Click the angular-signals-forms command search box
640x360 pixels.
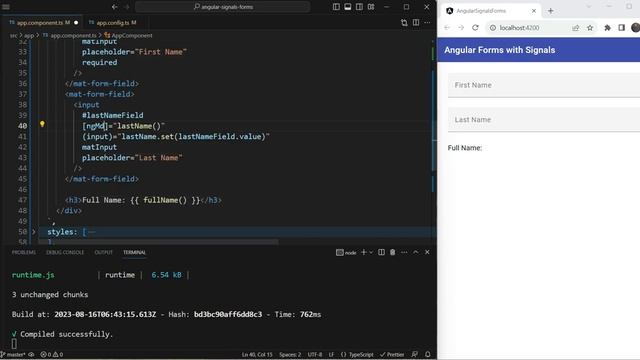223,7
